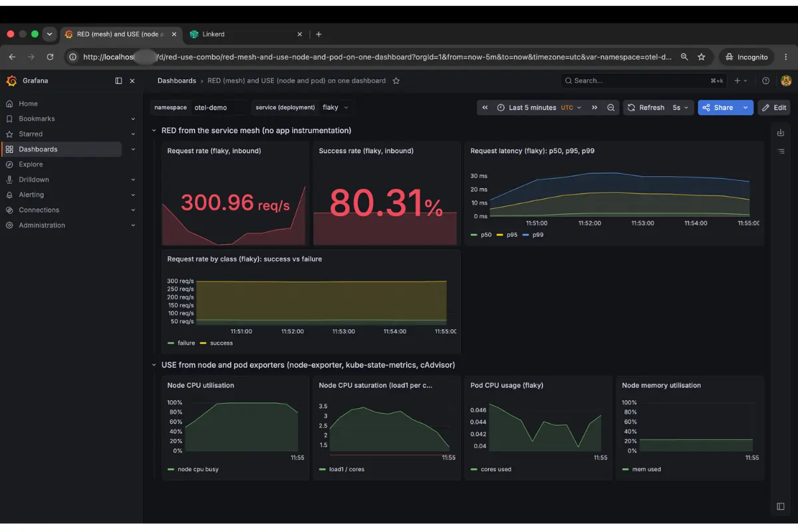Open a new browser tab
The height and width of the screenshot is (532, 798).
319,34
